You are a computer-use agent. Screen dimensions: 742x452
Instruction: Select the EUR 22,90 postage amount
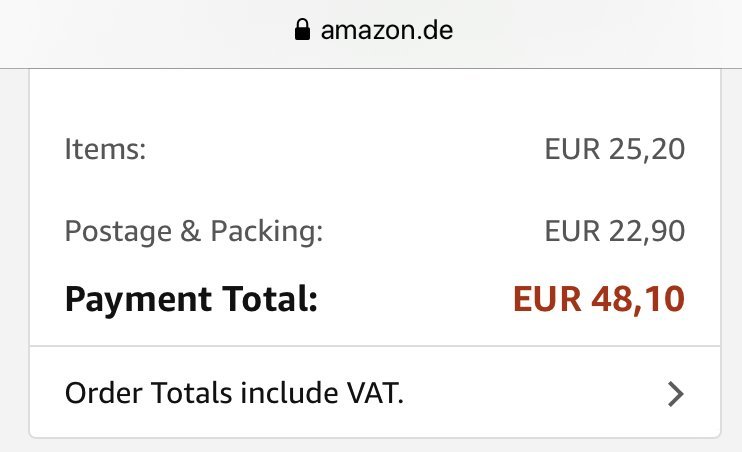click(614, 232)
